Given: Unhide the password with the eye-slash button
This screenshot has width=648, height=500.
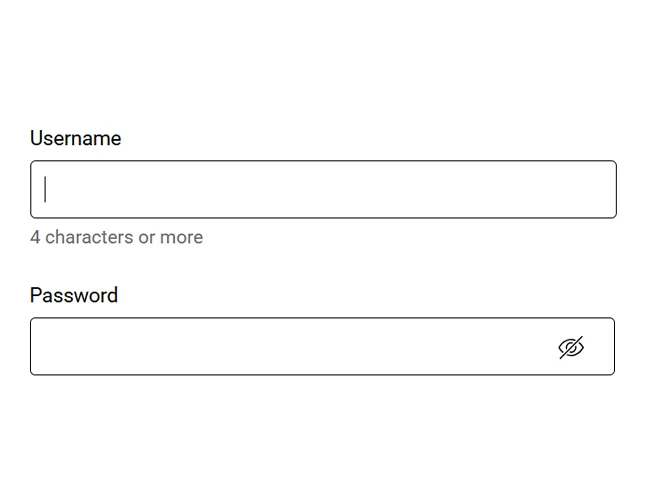Looking at the screenshot, I should tap(571, 347).
